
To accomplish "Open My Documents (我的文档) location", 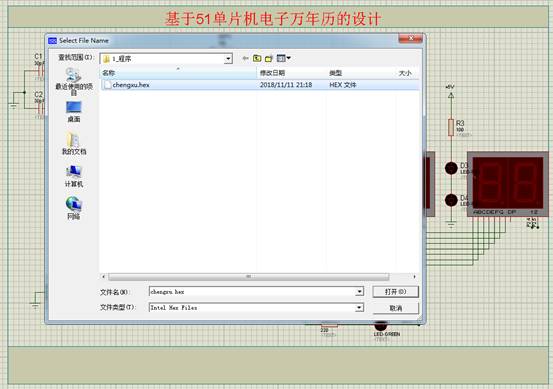I will [x=74, y=144].
